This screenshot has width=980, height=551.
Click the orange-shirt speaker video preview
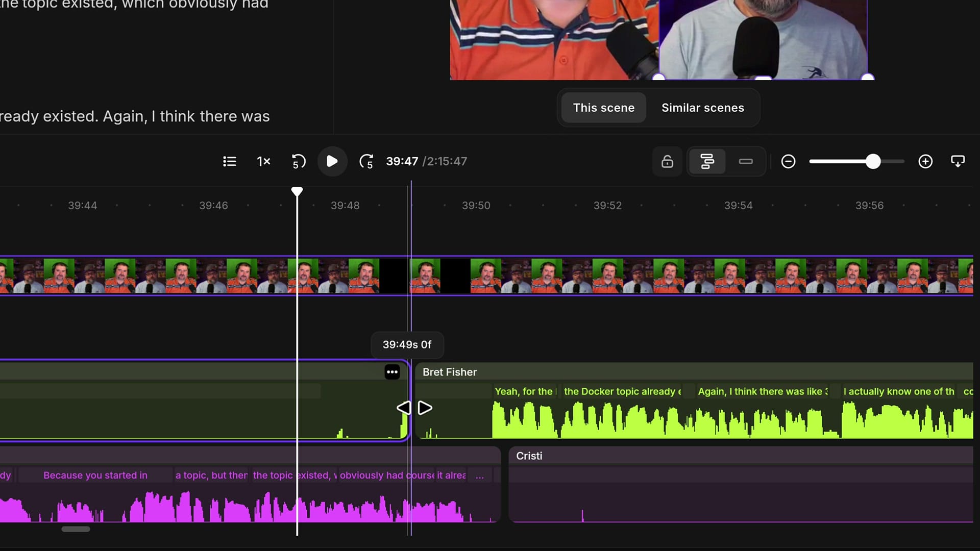click(554, 40)
